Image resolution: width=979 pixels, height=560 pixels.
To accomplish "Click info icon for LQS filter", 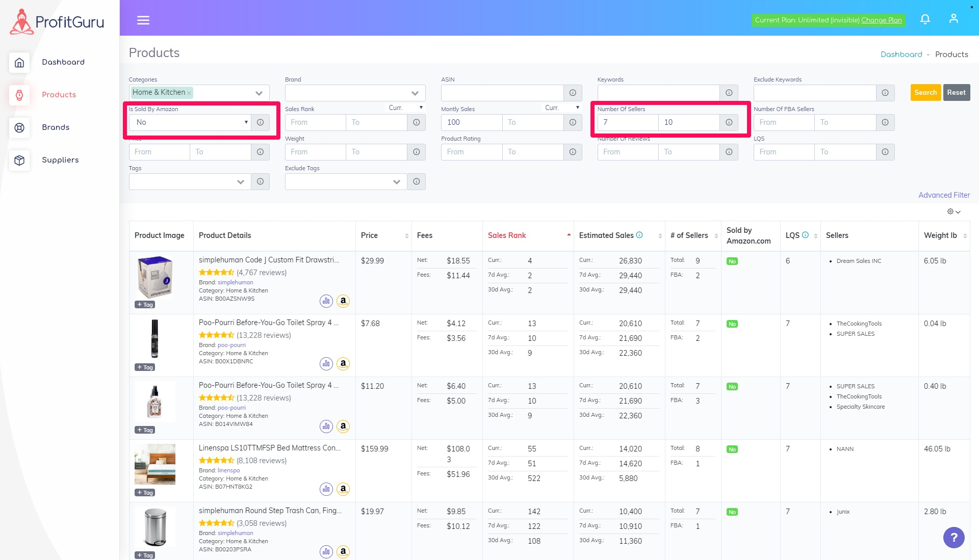I will (x=885, y=152).
